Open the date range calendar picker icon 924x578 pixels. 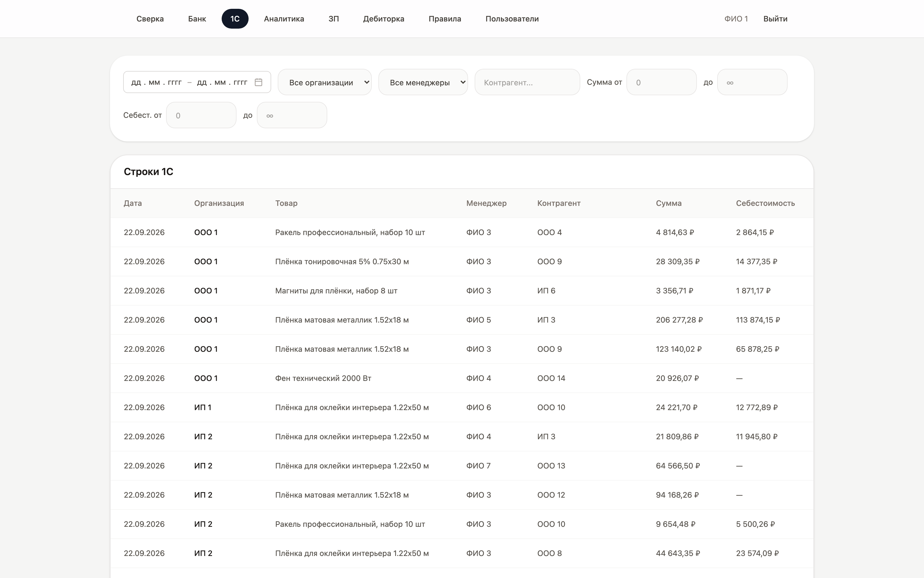(258, 82)
